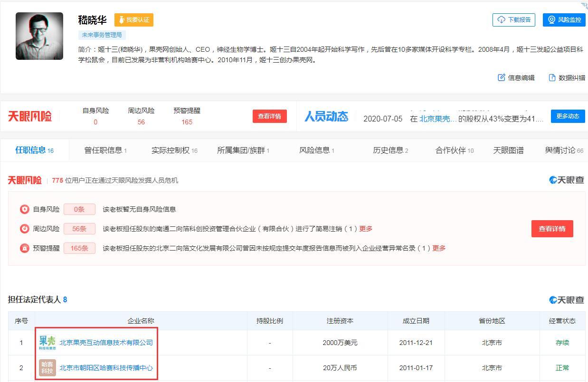
Task: Click 更多动态 button
Action: 568,116
